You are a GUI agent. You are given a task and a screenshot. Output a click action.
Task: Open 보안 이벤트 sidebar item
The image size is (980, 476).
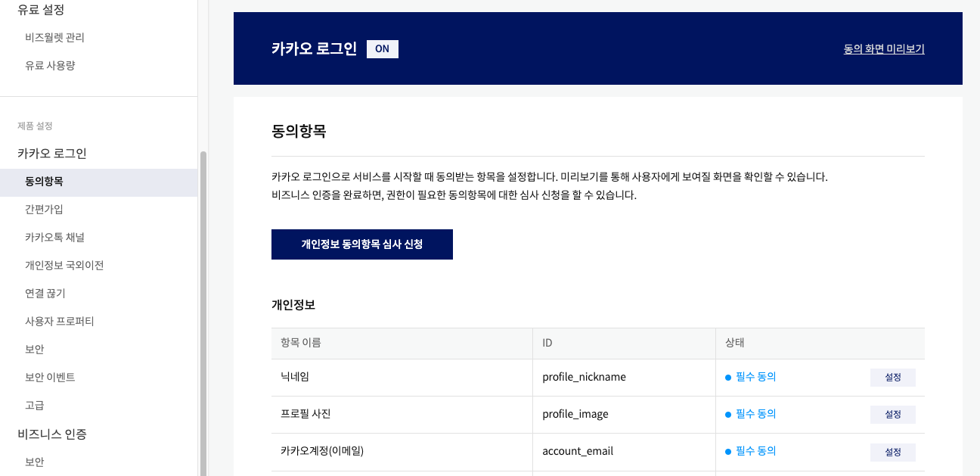point(50,378)
